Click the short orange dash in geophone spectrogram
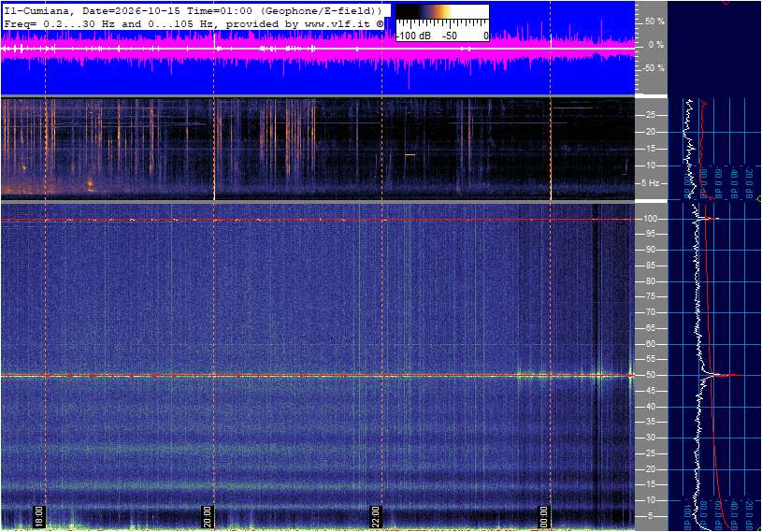This screenshot has width=762, height=532. point(410,154)
